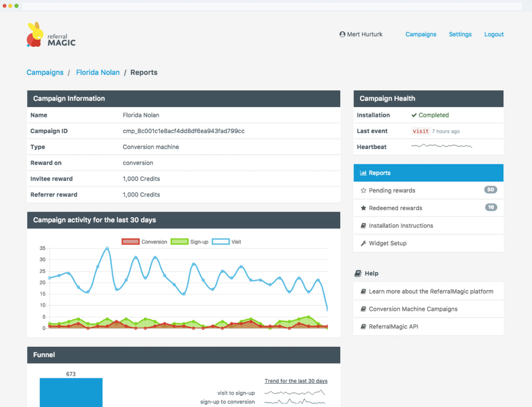Screen dimensions: 532x407
Task: Click the Heartbeat sparkline graph
Action: [x=442, y=146]
